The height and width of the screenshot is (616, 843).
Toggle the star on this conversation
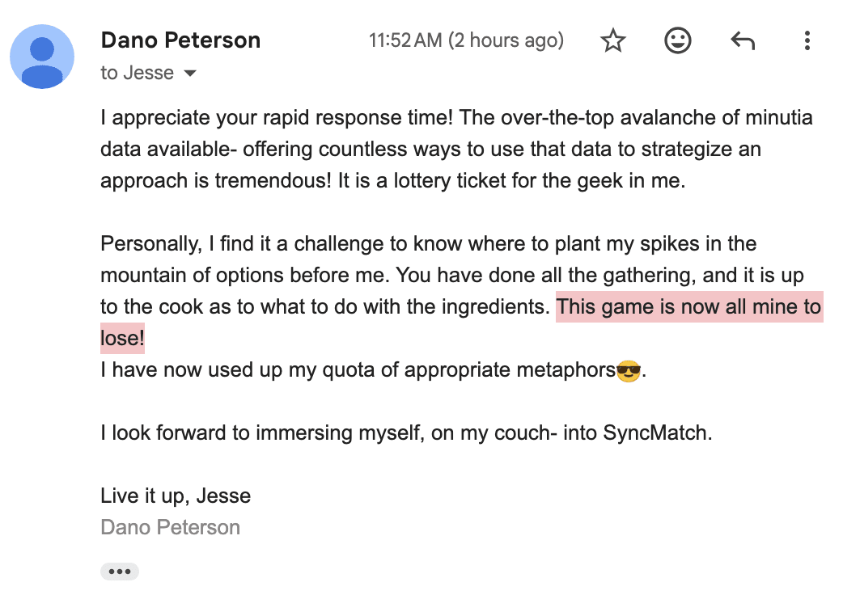[612, 40]
